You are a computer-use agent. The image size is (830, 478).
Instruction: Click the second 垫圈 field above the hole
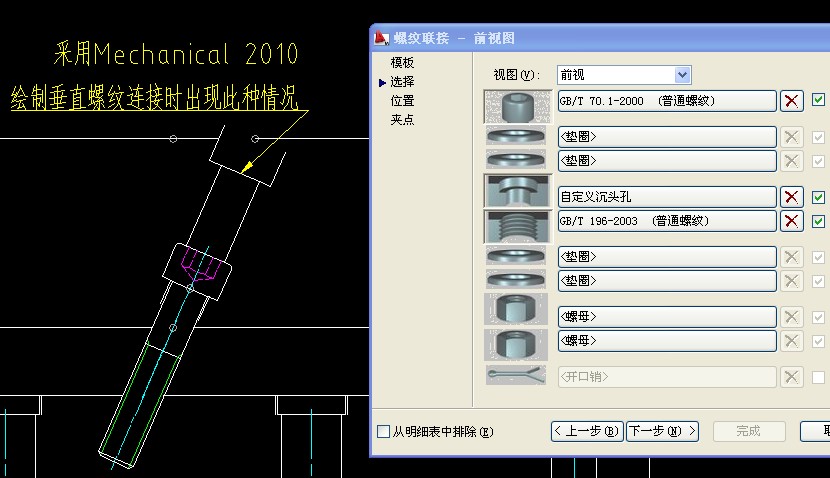pos(667,160)
